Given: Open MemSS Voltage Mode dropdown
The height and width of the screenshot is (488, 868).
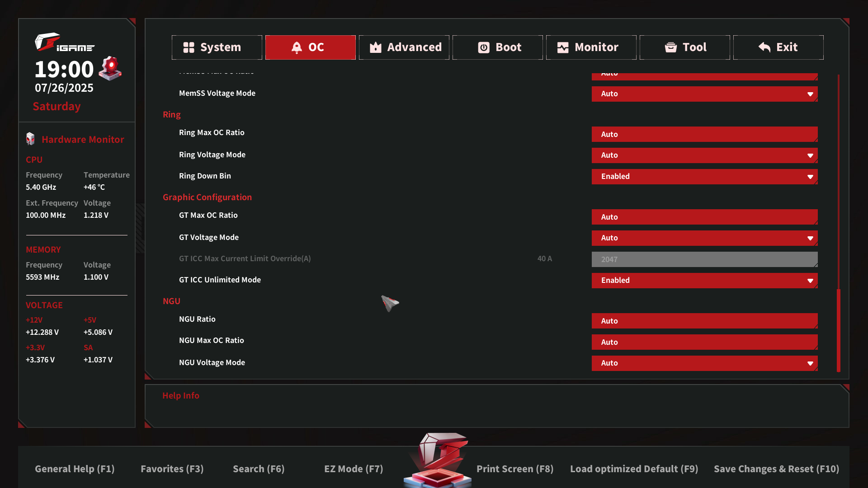Looking at the screenshot, I should click(x=704, y=94).
